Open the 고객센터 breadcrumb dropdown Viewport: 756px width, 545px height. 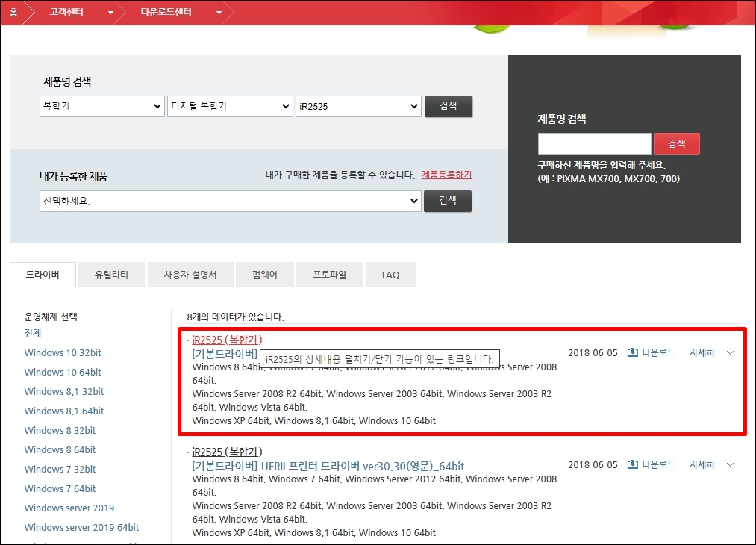point(110,13)
